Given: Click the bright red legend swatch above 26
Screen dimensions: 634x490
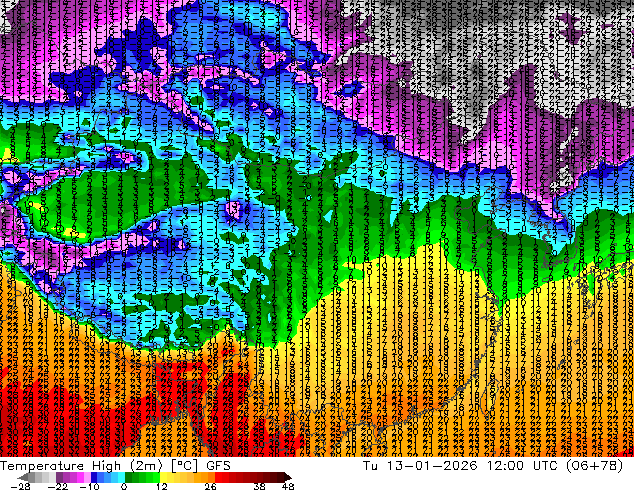Looking at the screenshot, I should tap(218, 477).
